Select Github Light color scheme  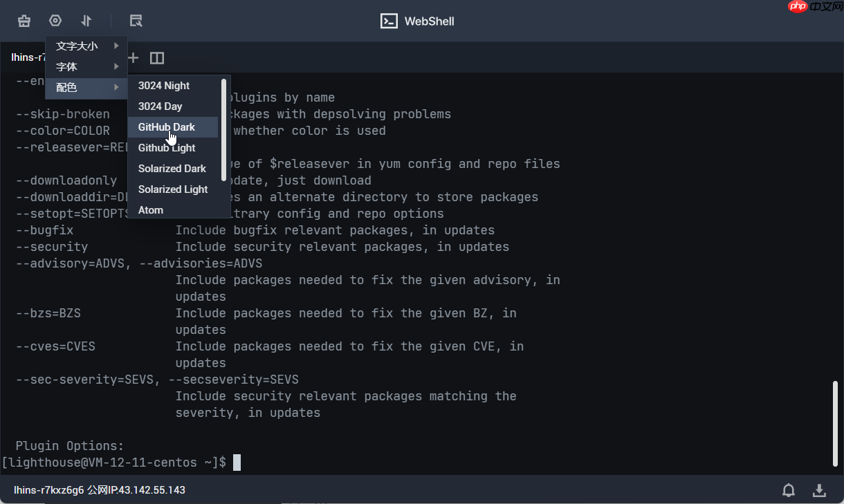click(167, 148)
